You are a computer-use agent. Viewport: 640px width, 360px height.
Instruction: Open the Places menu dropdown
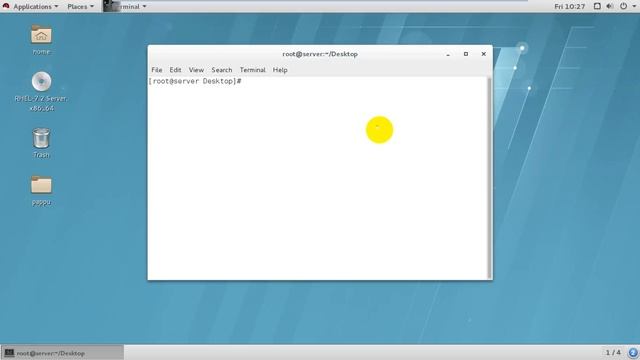80,7
